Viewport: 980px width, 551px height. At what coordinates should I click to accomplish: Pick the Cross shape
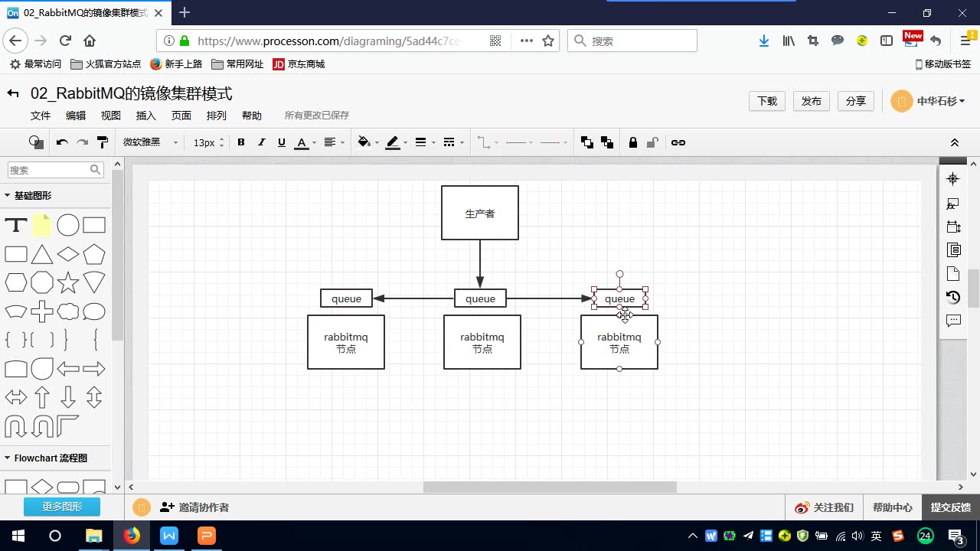coord(42,311)
